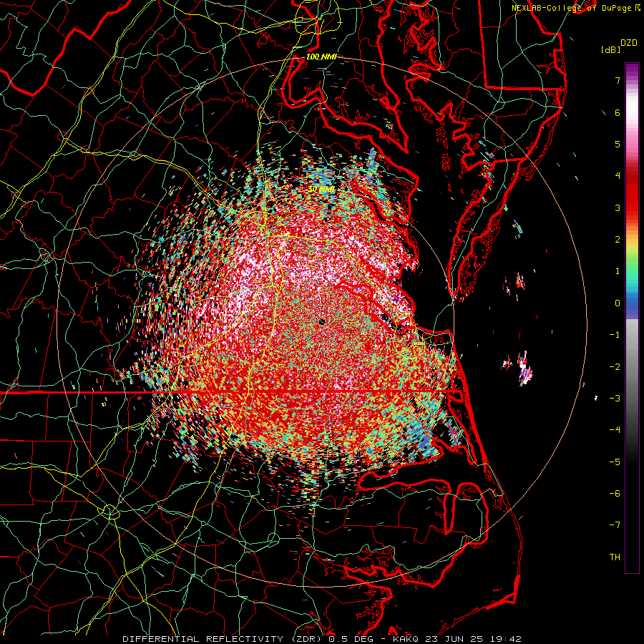Select the -7 dB tick label

615,525
